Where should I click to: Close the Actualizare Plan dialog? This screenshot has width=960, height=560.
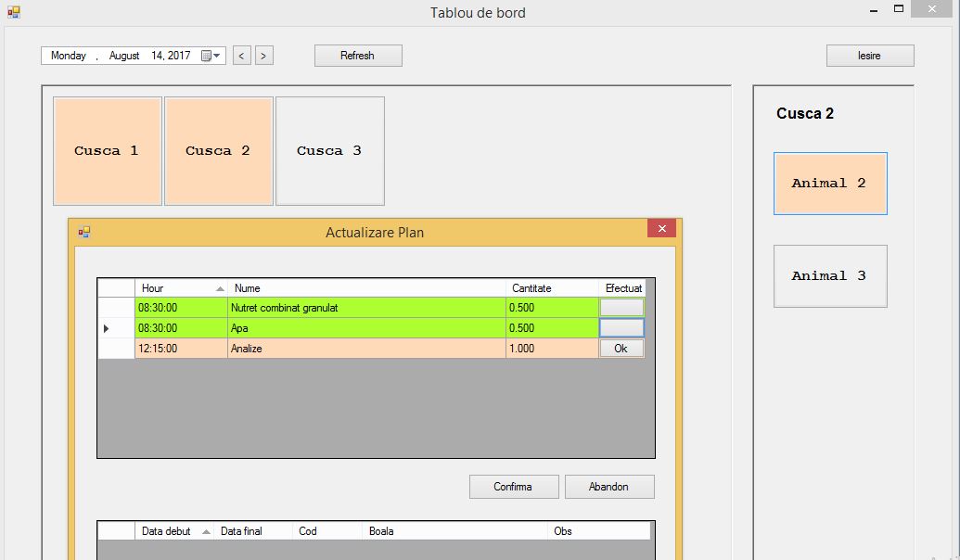point(661,229)
